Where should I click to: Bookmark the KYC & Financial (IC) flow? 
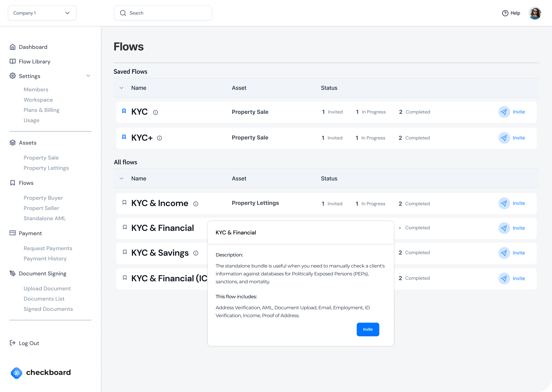click(x=125, y=278)
